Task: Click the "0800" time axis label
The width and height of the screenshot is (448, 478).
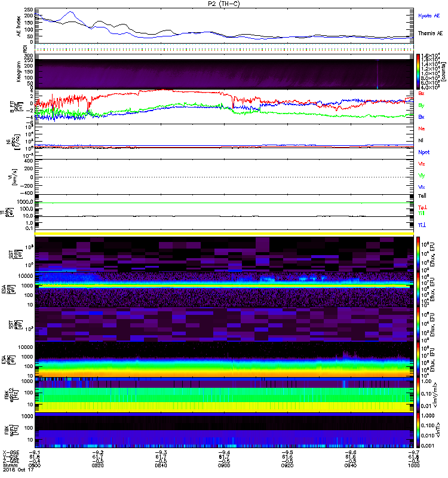Action: coord(35,465)
